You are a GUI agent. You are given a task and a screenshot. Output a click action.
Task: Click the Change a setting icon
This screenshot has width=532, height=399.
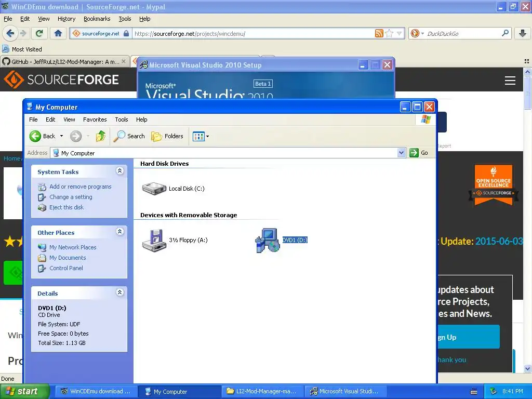click(x=42, y=197)
